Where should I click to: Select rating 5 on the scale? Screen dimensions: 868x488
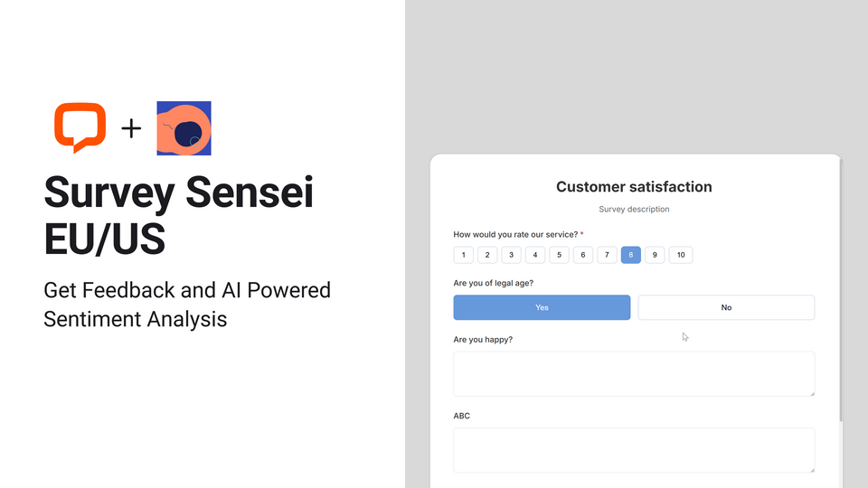559,255
